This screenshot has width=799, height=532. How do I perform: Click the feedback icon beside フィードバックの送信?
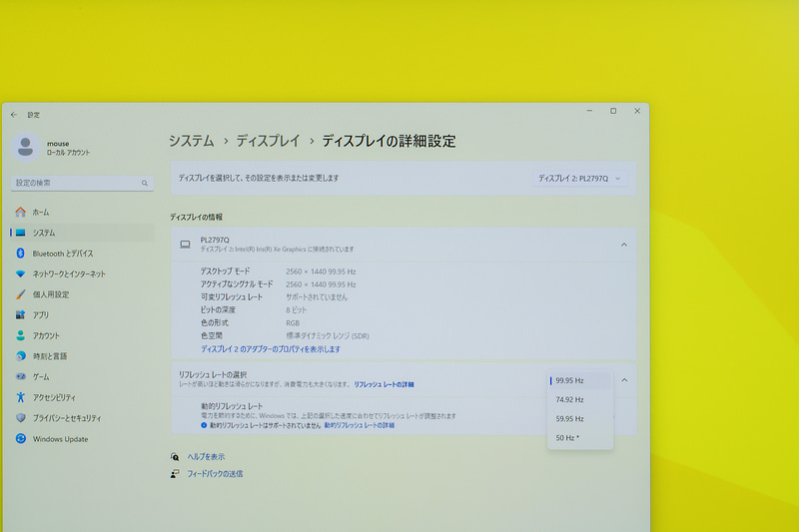click(175, 473)
